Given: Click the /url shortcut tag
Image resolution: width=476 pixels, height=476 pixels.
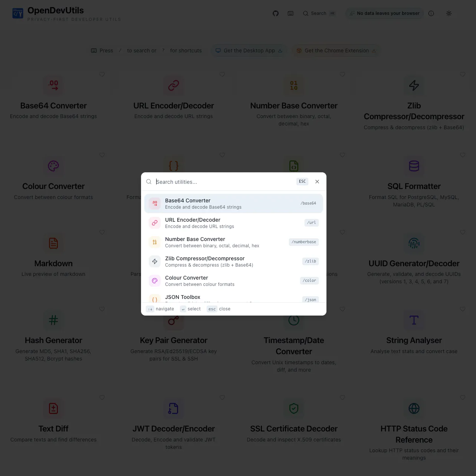Looking at the screenshot, I should pyautogui.click(x=312, y=223).
